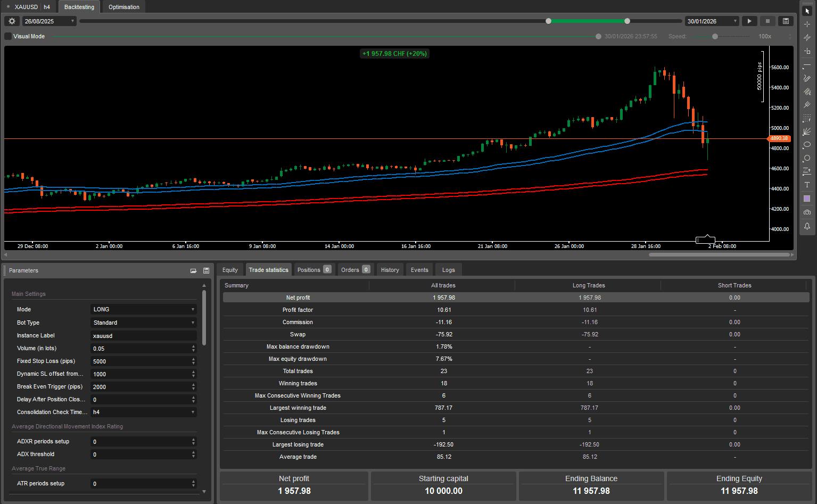Open the Orders tab
The image size is (817, 504).
355,270
